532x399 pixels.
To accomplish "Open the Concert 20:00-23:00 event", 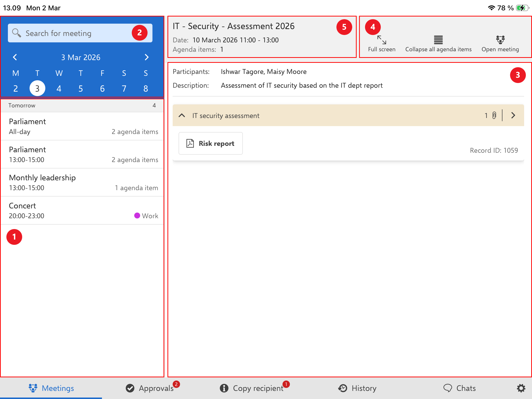I will 83,211.
